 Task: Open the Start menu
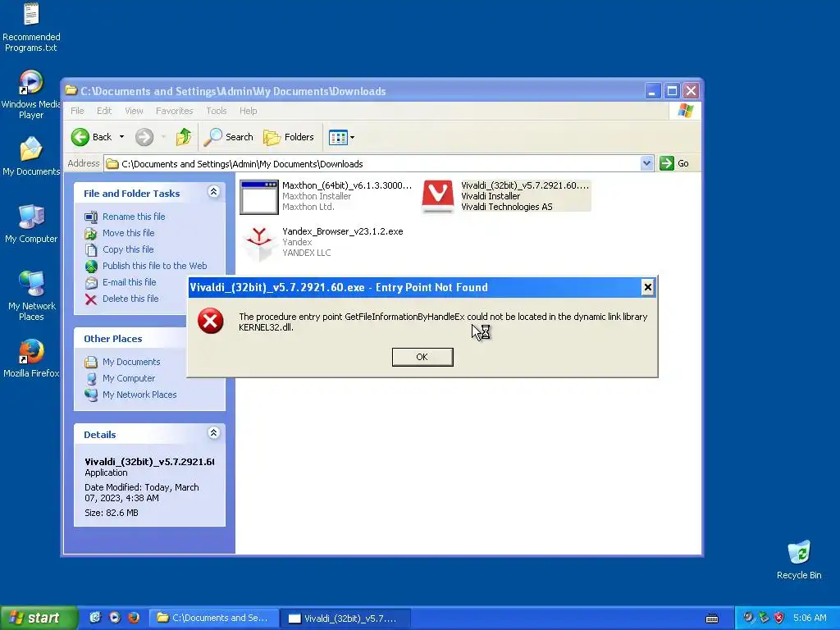[39, 618]
